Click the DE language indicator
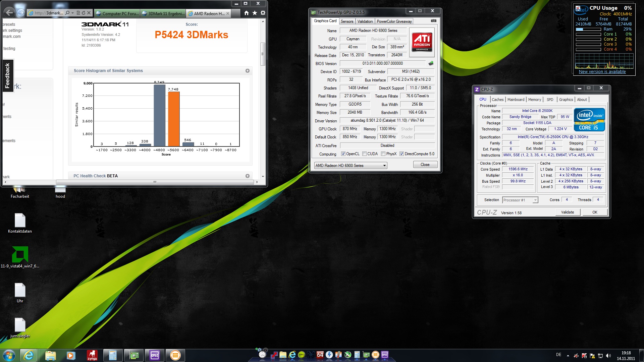Viewport: 644px width, 362px height. click(x=558, y=355)
